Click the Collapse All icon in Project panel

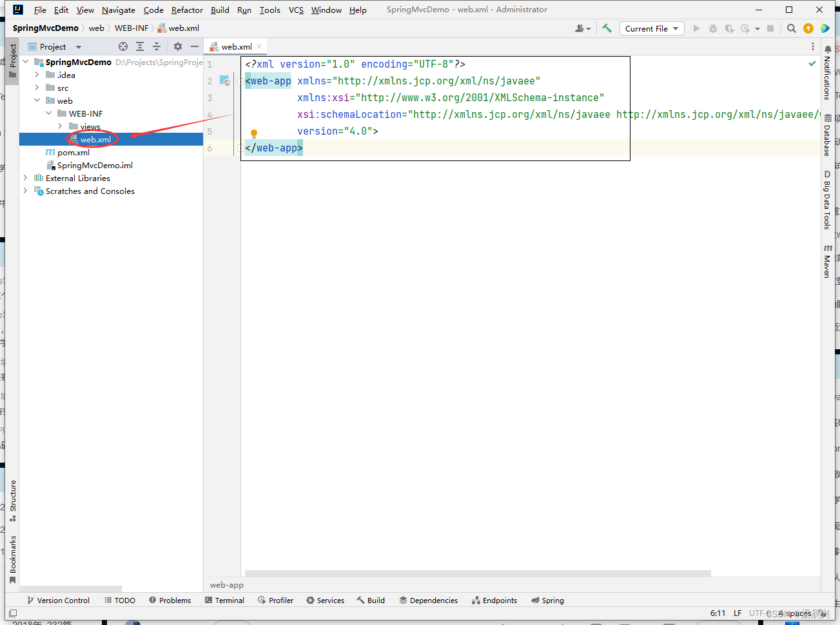click(157, 46)
